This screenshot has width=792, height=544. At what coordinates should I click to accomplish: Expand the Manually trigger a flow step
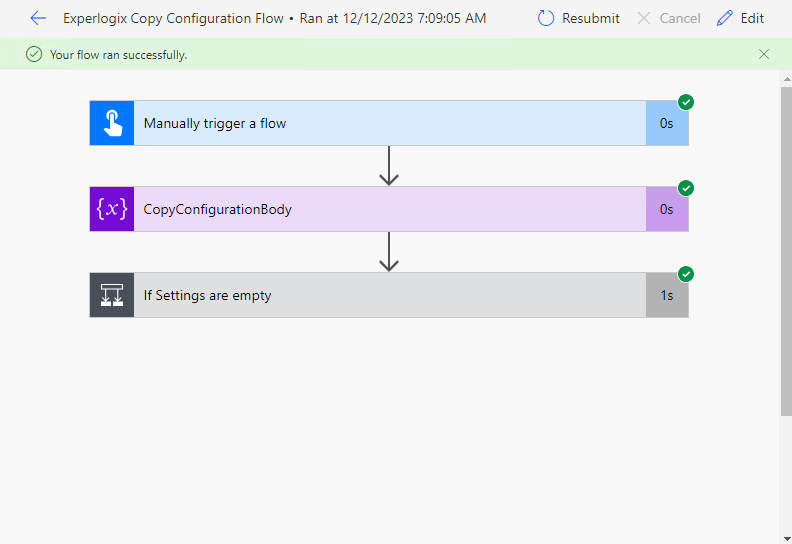click(389, 123)
